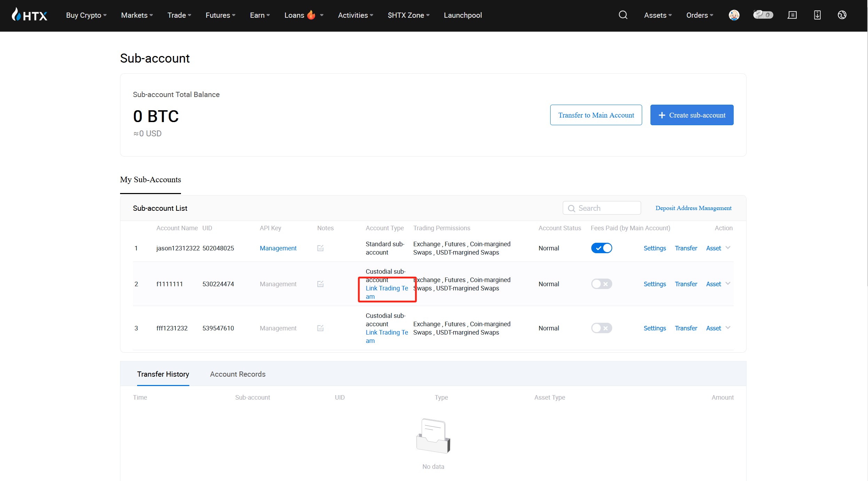Expand the Assets dropdown in header
Viewport: 868px width, 481px height.
pos(657,15)
